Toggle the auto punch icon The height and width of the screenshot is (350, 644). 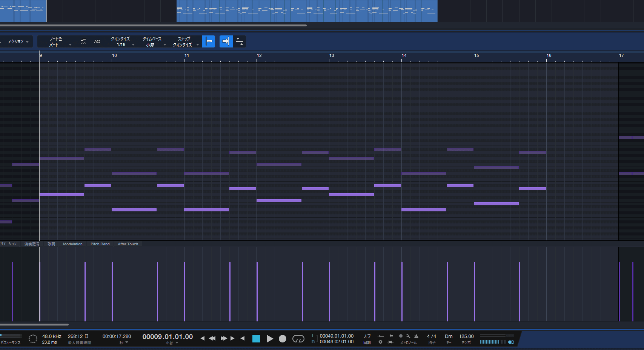pos(390,336)
